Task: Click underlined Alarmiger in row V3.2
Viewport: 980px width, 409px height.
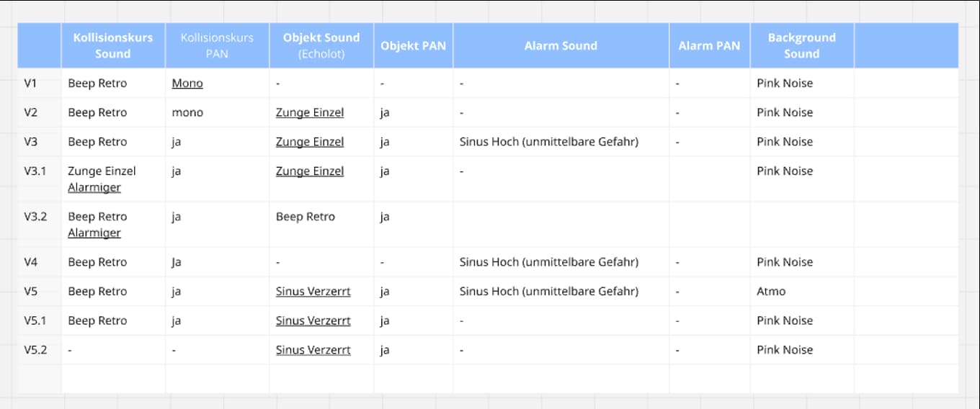Action: click(x=94, y=233)
